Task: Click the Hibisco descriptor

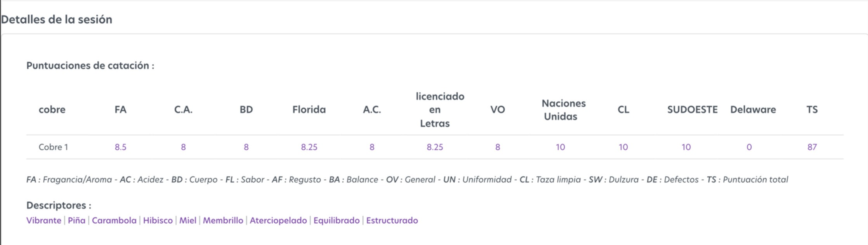Action: (x=158, y=220)
